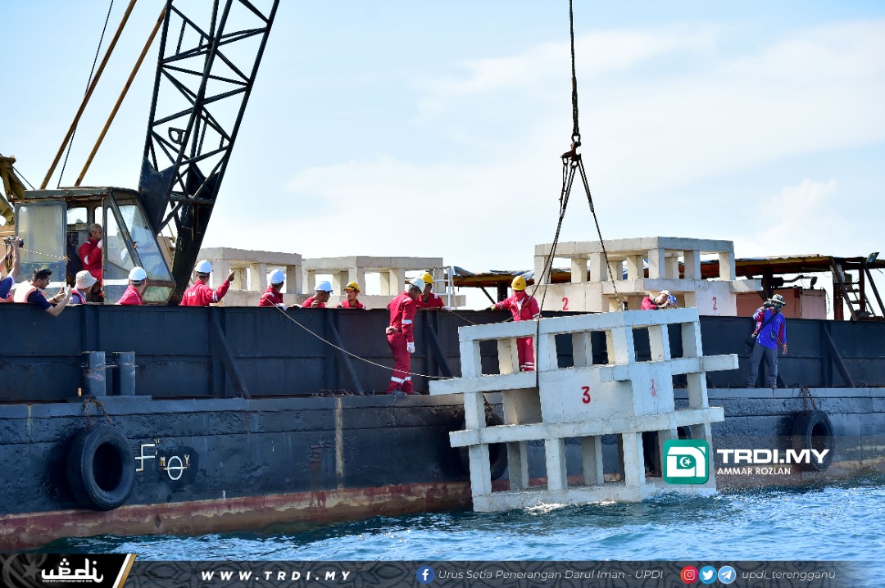The width and height of the screenshot is (885, 588).
Task: Click the AMMAR ROZLAN photographer credit
Action: coord(753,472)
